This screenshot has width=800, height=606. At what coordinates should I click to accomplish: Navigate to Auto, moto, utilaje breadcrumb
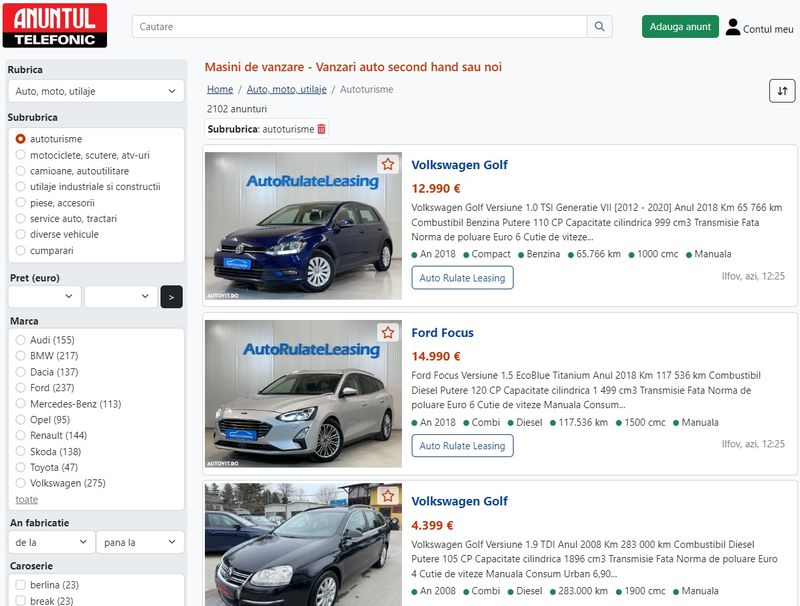pyautogui.click(x=286, y=89)
